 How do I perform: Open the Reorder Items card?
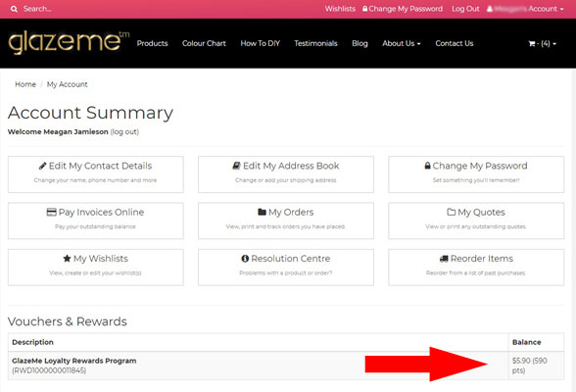click(x=476, y=268)
